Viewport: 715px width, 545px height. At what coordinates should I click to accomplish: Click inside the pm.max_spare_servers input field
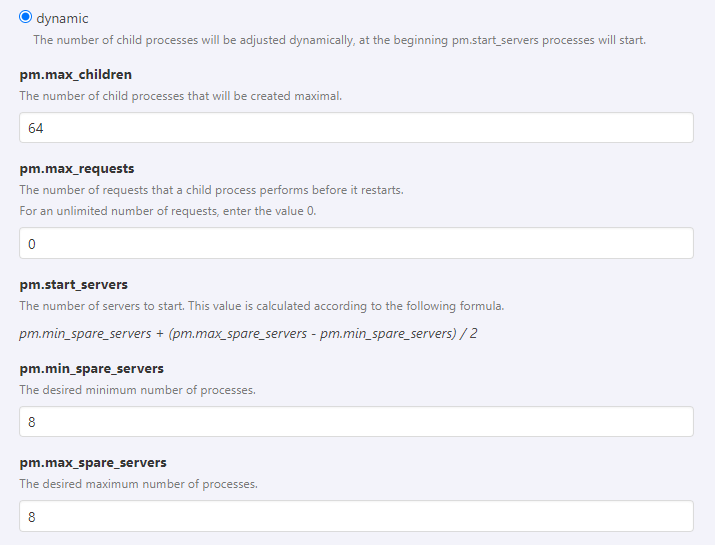pos(356,516)
